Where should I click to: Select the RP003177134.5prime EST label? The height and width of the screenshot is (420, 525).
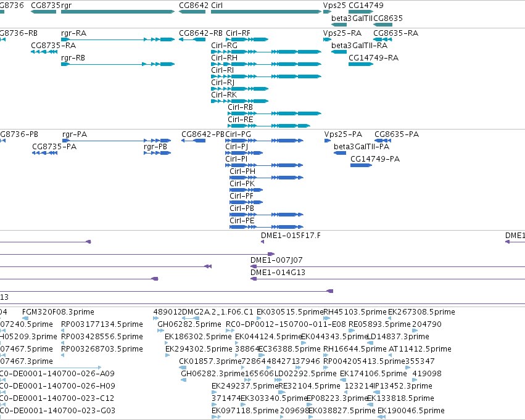point(102,324)
